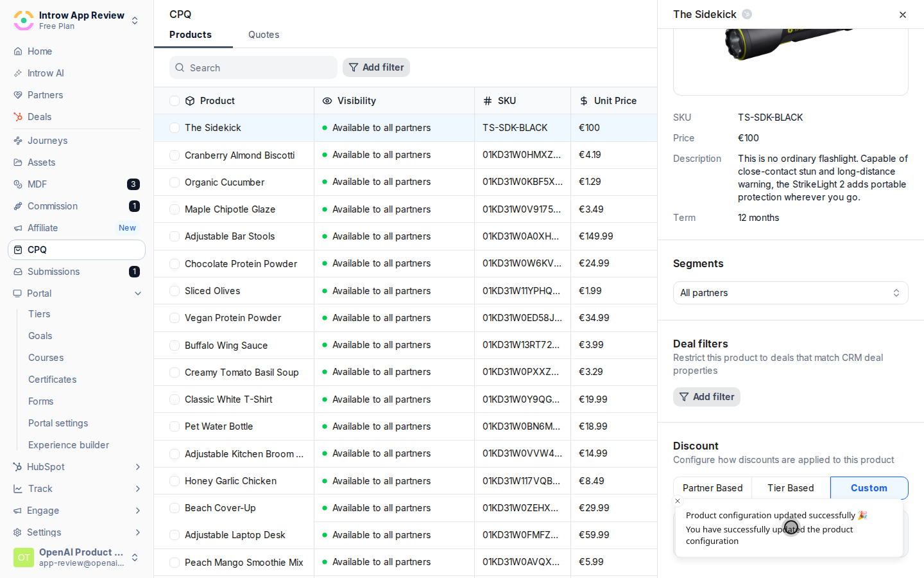Click the Engage icon in the sidebar
This screenshot has height=578, width=924.
[18, 511]
